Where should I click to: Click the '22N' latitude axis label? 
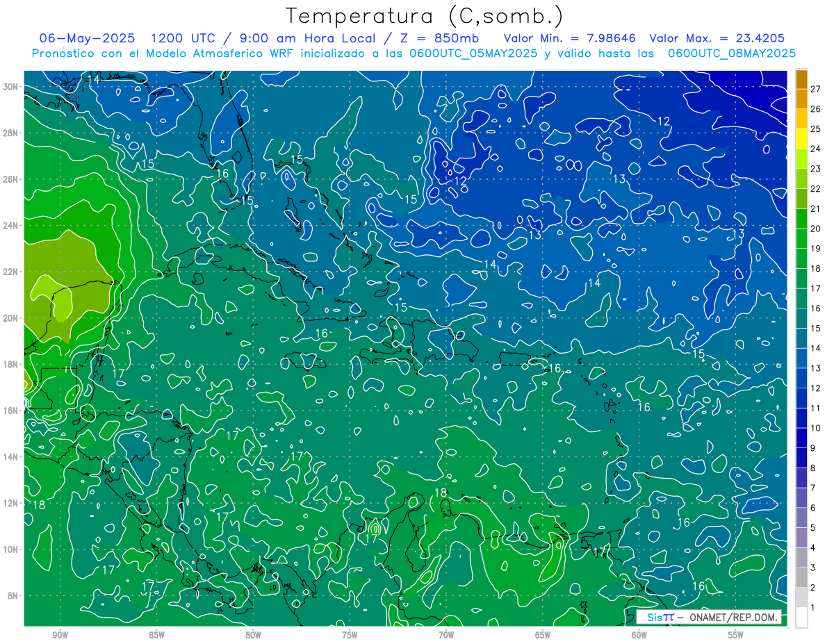(x=10, y=272)
